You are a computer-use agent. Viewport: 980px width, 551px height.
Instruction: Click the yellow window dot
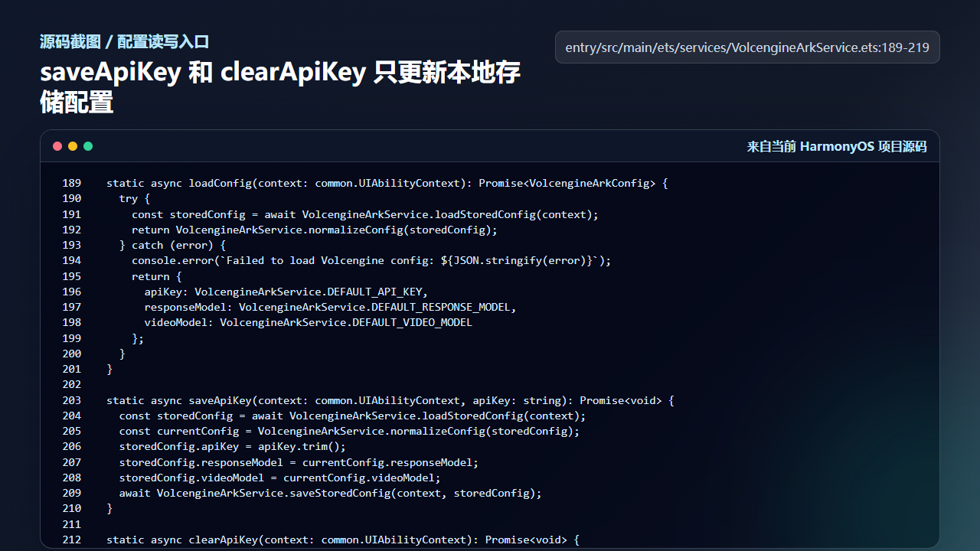73,146
